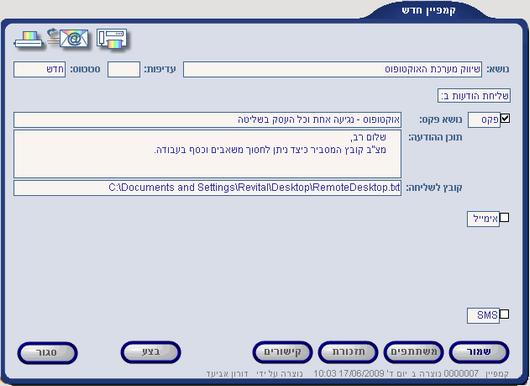Enable the אימייל checkbox
The height and width of the screenshot is (386, 530).
[504, 217]
